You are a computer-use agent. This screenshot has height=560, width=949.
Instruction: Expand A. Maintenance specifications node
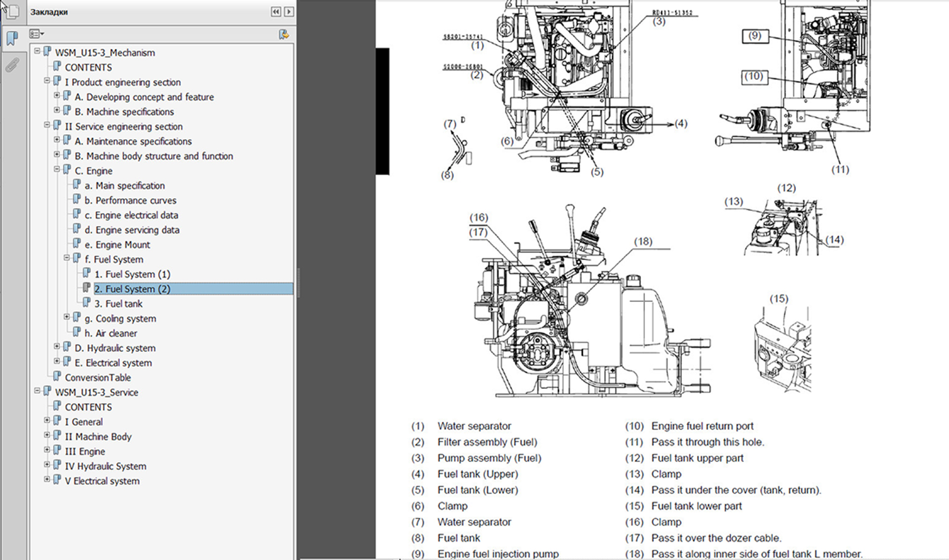pyautogui.click(x=57, y=140)
